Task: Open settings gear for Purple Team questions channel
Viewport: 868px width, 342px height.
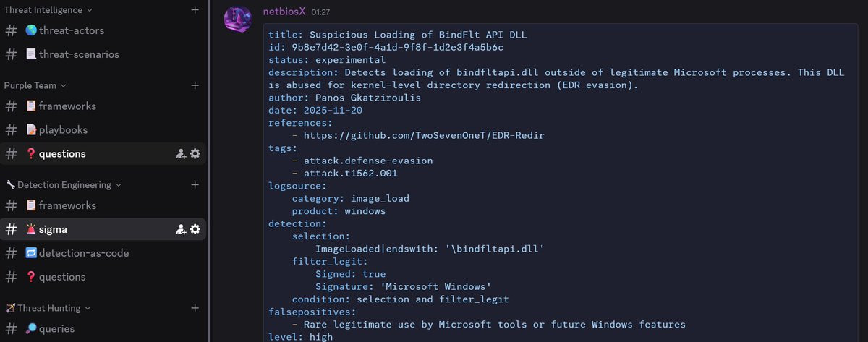Action: point(195,154)
